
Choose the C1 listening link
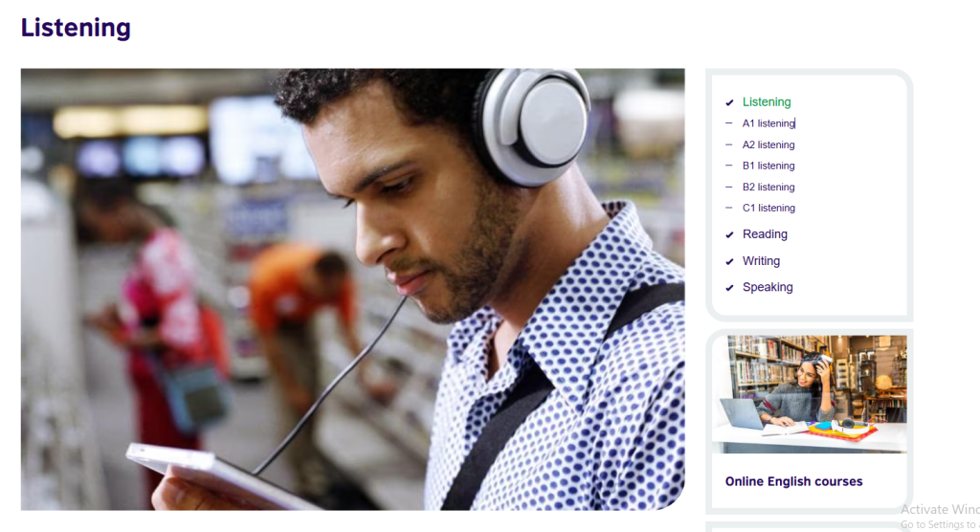768,209
